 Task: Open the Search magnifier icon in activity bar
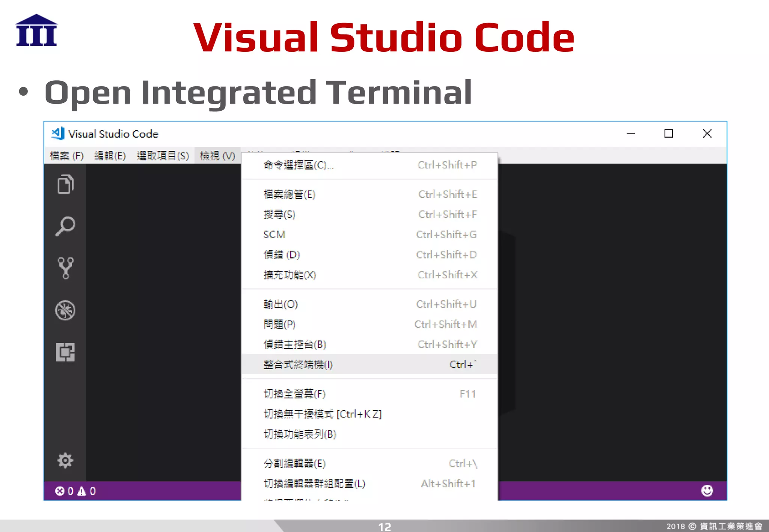(x=65, y=226)
